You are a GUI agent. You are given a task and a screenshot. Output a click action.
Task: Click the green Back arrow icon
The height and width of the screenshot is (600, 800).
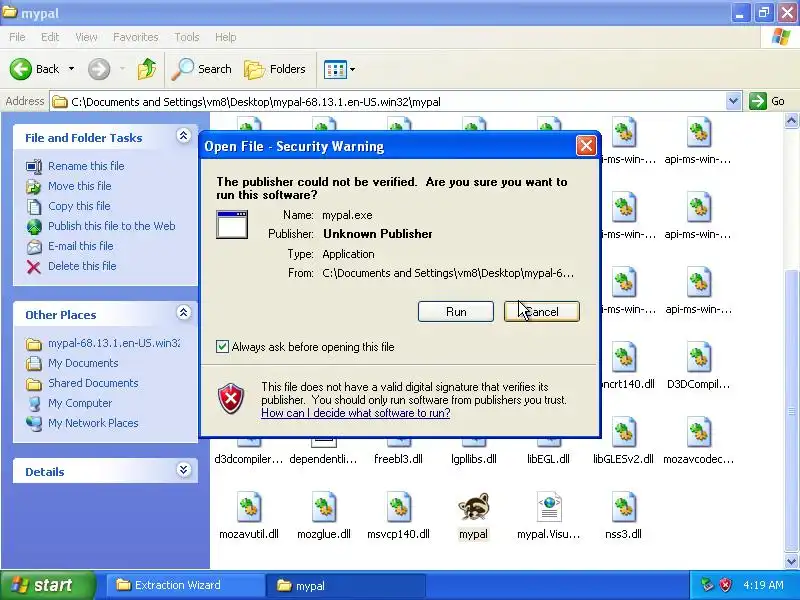20,69
